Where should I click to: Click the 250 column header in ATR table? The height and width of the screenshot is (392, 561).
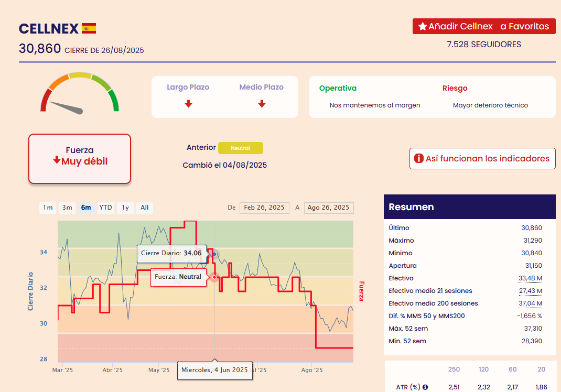coord(454,369)
